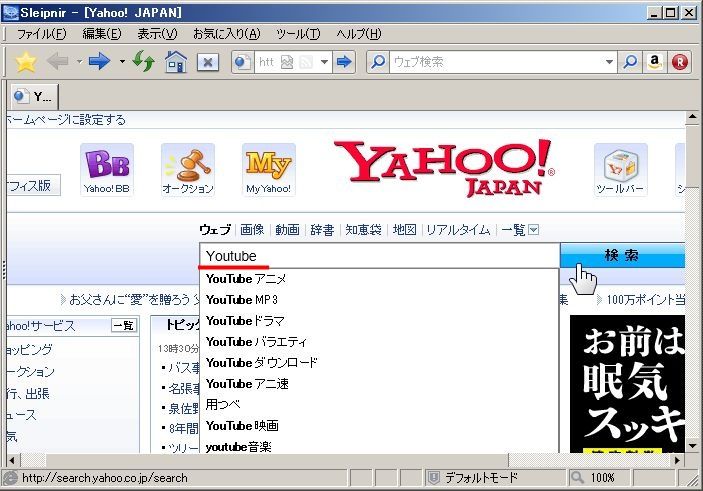Click the お父さんに"愛"を贈ろう link

[x=130, y=300]
